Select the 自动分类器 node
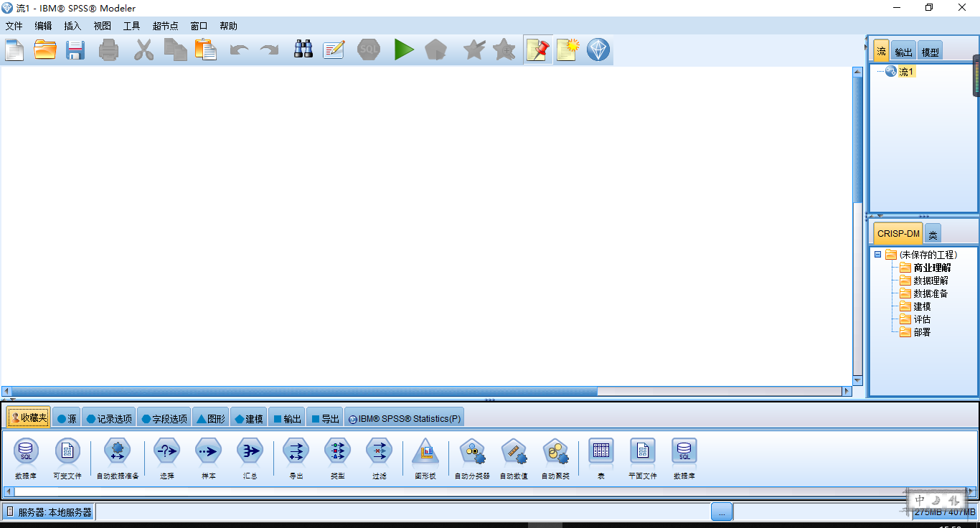 pyautogui.click(x=472, y=457)
